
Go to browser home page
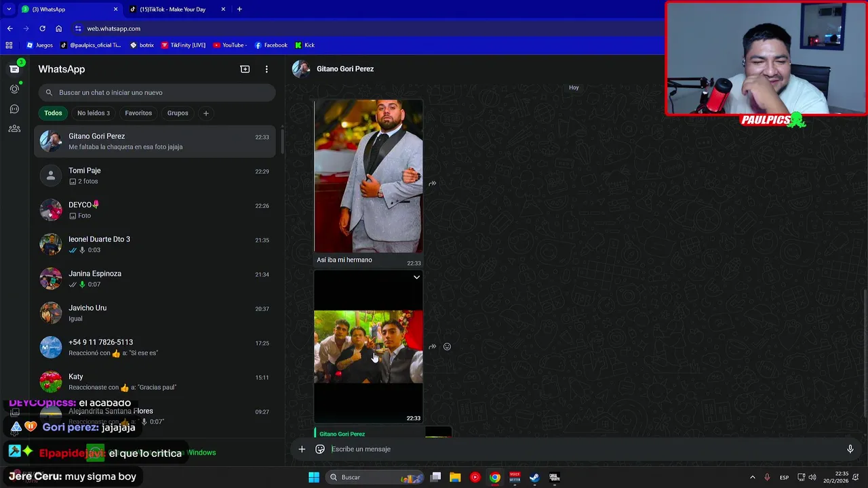coord(58,28)
